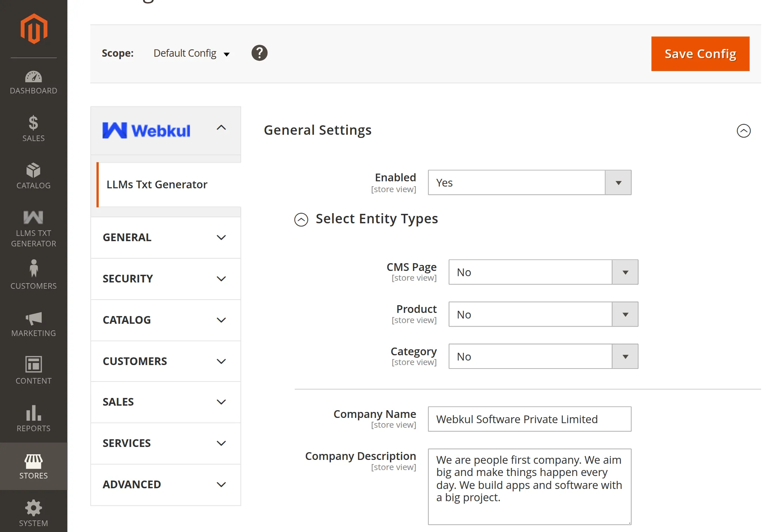Collapse the Select Entity Types group
784x532 pixels.
pyautogui.click(x=301, y=219)
